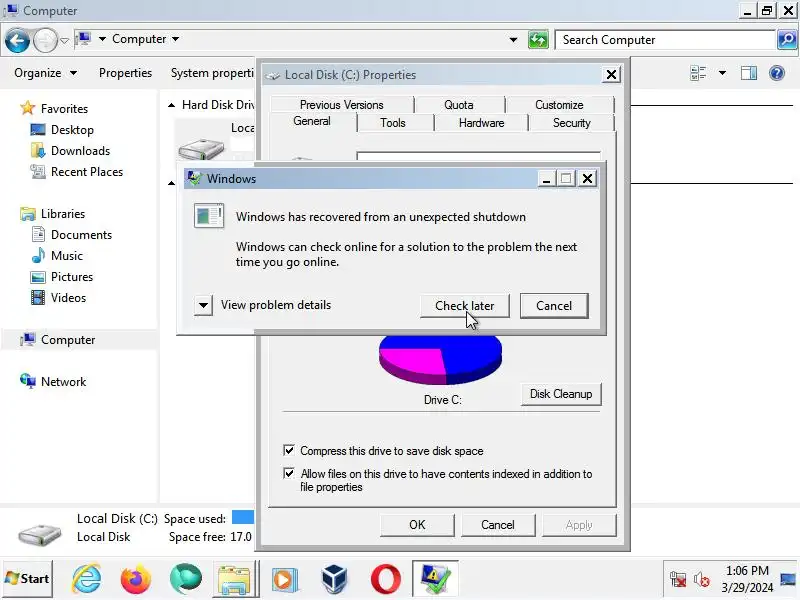The height and width of the screenshot is (600, 800).
Task: Expand dropdown arrow after Computer in address bar
Action: pos(176,39)
